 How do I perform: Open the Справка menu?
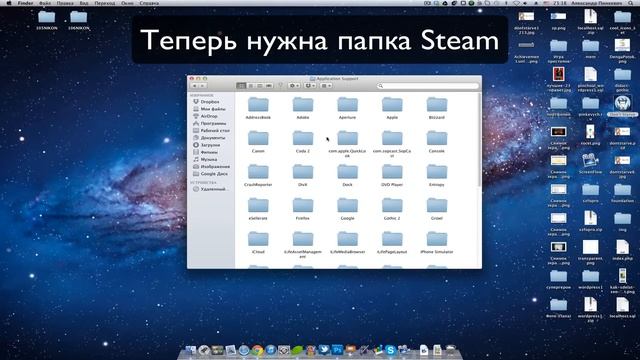(x=149, y=3)
